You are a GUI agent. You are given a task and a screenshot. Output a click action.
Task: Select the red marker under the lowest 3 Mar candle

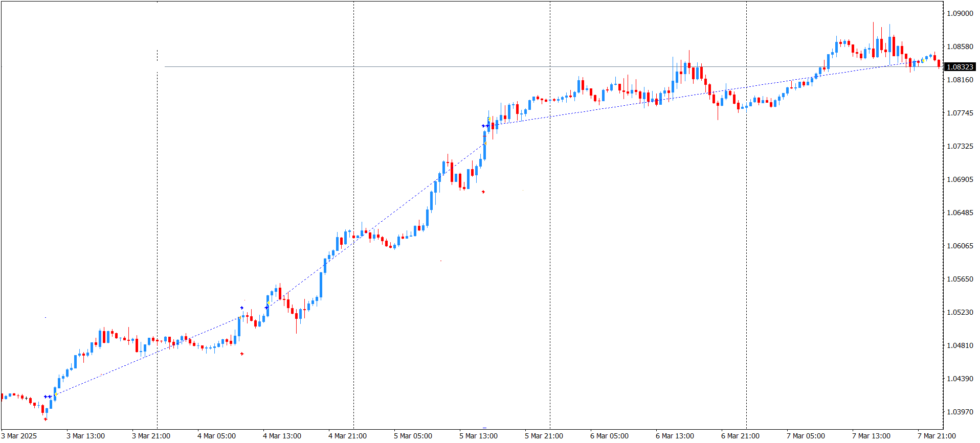click(x=46, y=419)
